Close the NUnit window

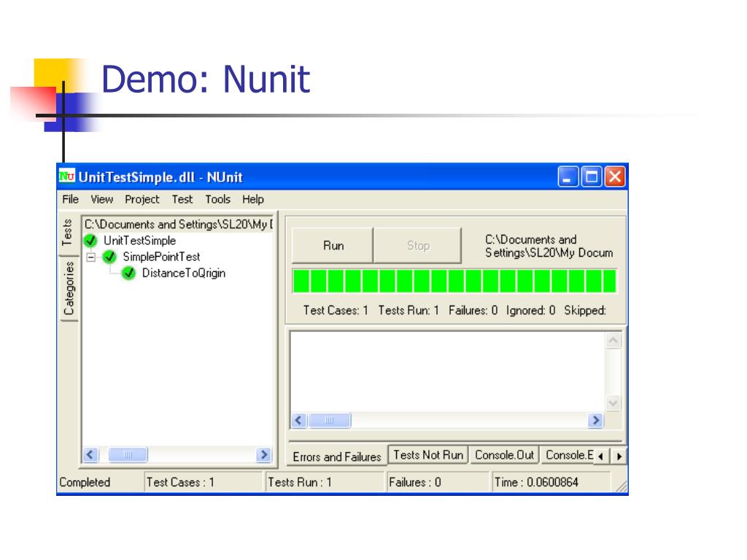point(614,176)
